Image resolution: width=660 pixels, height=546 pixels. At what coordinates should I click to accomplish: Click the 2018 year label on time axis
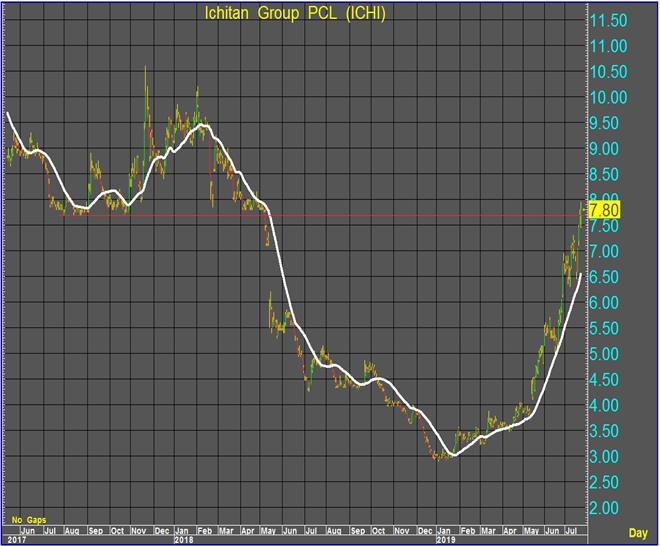(184, 540)
